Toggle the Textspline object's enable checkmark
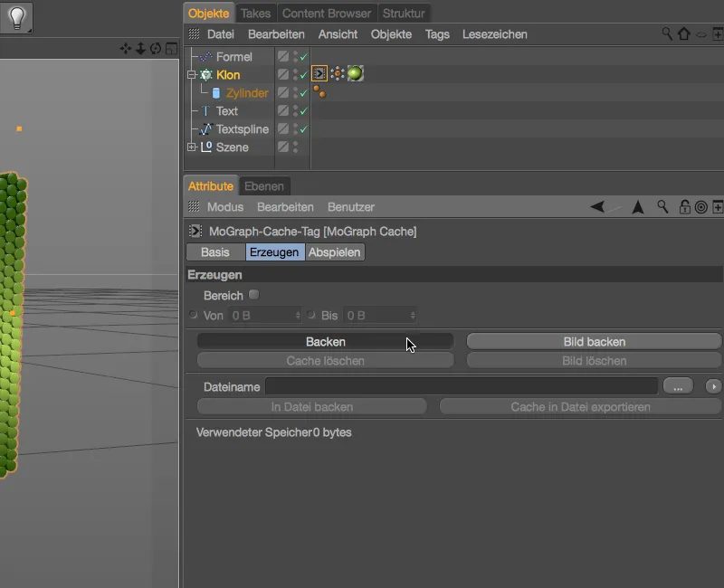 coord(303,129)
